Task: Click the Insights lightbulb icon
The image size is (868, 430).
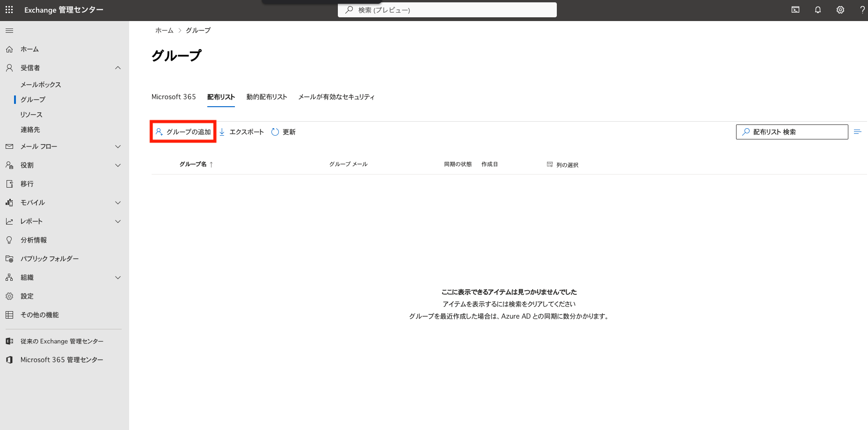Action: tap(9, 240)
